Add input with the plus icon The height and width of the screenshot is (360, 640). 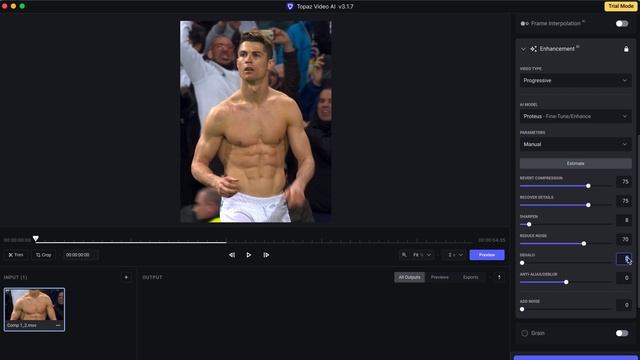126,277
